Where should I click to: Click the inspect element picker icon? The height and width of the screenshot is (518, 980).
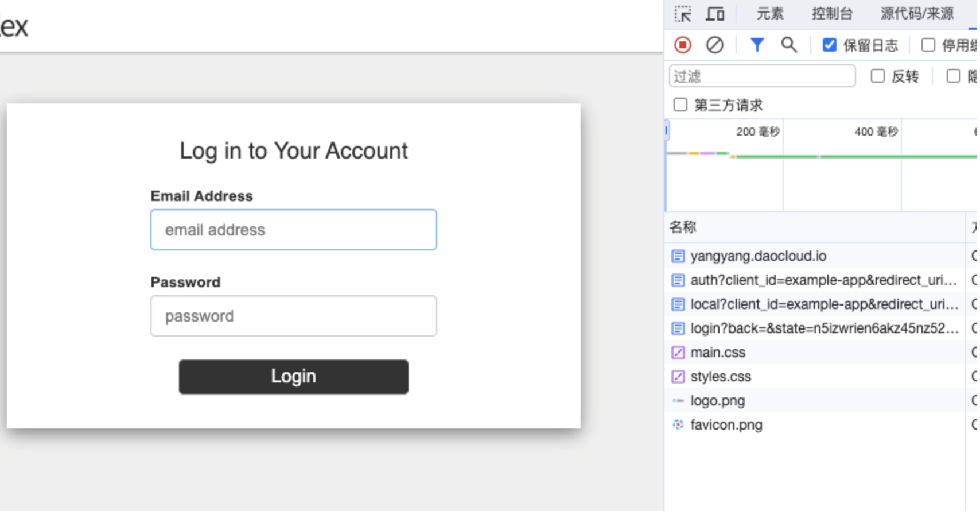[683, 14]
